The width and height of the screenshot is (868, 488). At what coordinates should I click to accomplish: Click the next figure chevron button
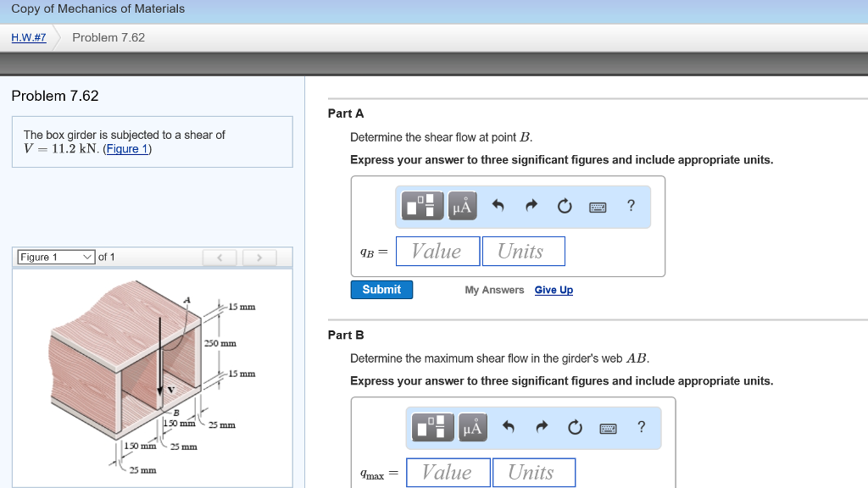pyautogui.click(x=259, y=256)
